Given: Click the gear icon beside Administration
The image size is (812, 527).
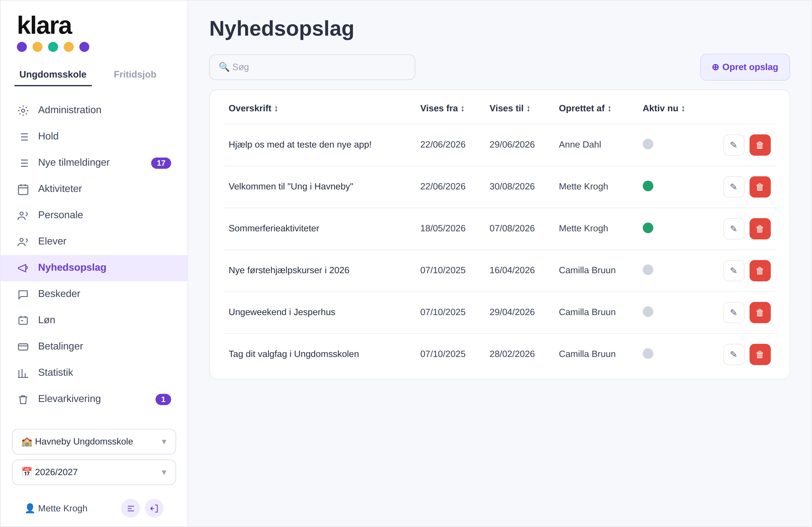Looking at the screenshot, I should (23, 110).
